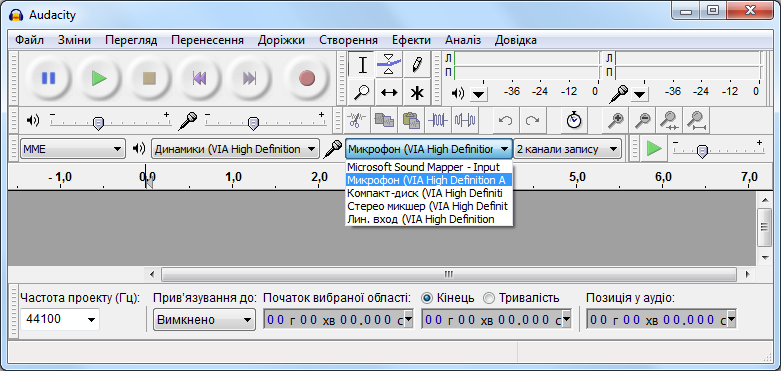The image size is (781, 371).
Task: Select the Тривалість radio button
Action: [x=489, y=298]
